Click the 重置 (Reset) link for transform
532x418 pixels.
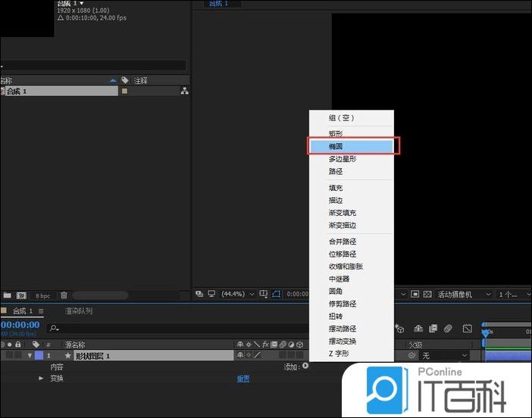click(243, 379)
